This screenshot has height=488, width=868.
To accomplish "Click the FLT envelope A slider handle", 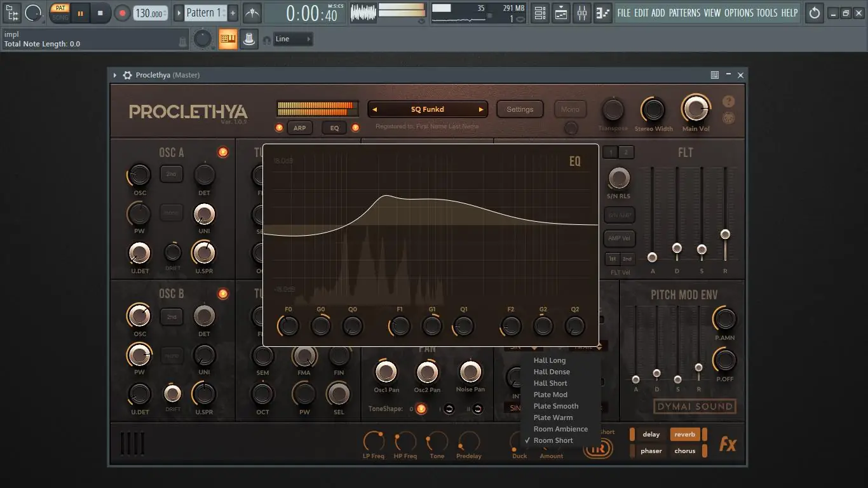I will pyautogui.click(x=652, y=257).
